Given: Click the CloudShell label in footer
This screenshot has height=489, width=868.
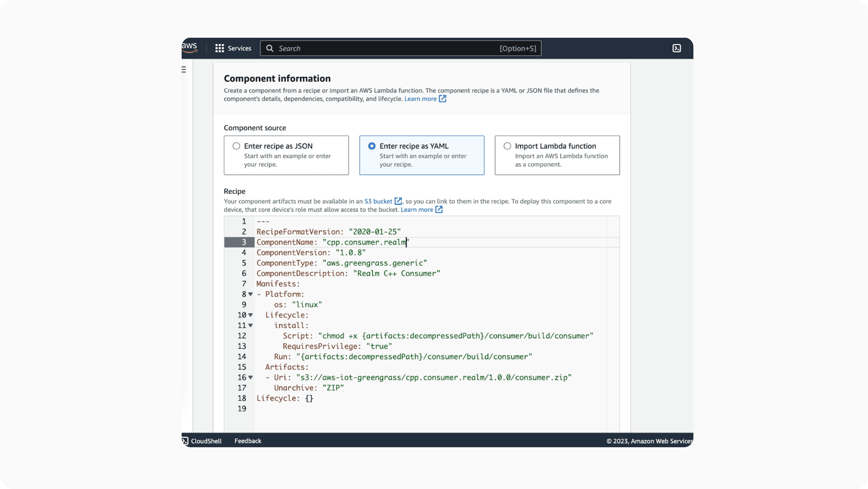Looking at the screenshot, I should (x=206, y=441).
